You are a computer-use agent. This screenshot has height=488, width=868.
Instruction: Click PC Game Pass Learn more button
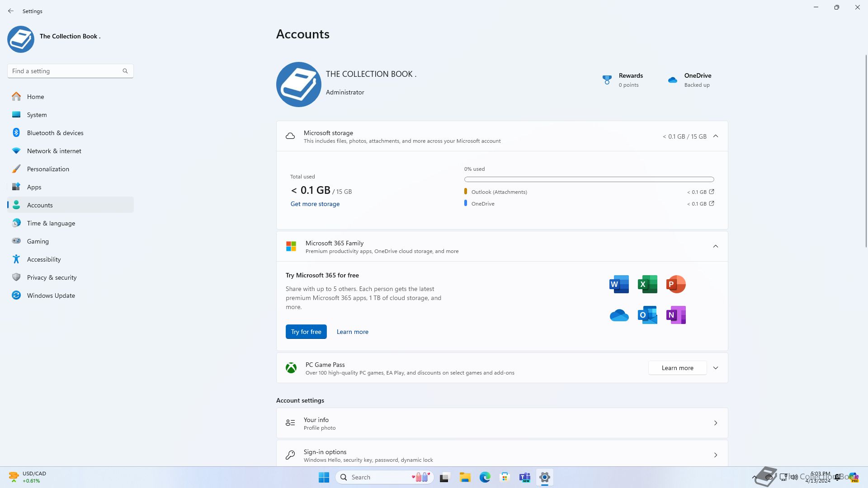click(x=677, y=368)
